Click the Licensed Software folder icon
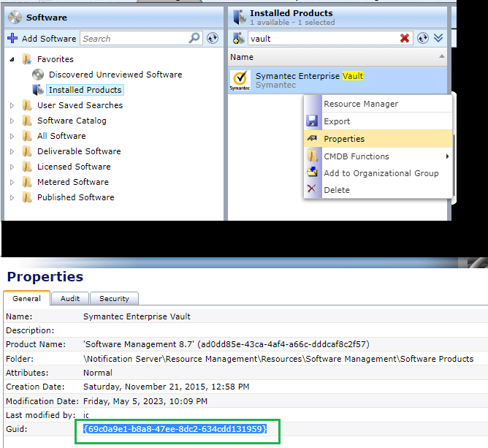 [x=27, y=167]
